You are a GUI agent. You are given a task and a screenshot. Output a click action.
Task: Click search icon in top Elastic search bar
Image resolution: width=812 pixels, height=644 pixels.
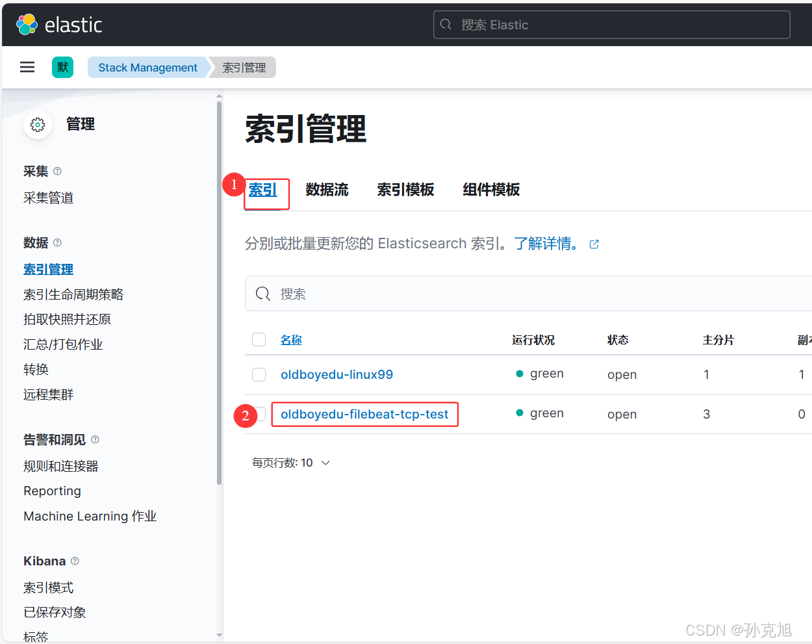coord(446,25)
